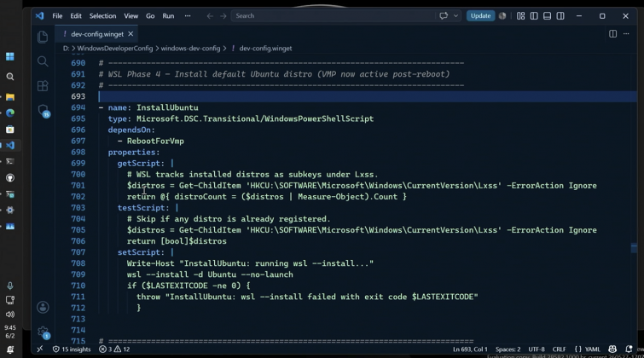The width and height of the screenshot is (644, 358).
Task: Click 'setScript:' key
Action: [x=141, y=252]
